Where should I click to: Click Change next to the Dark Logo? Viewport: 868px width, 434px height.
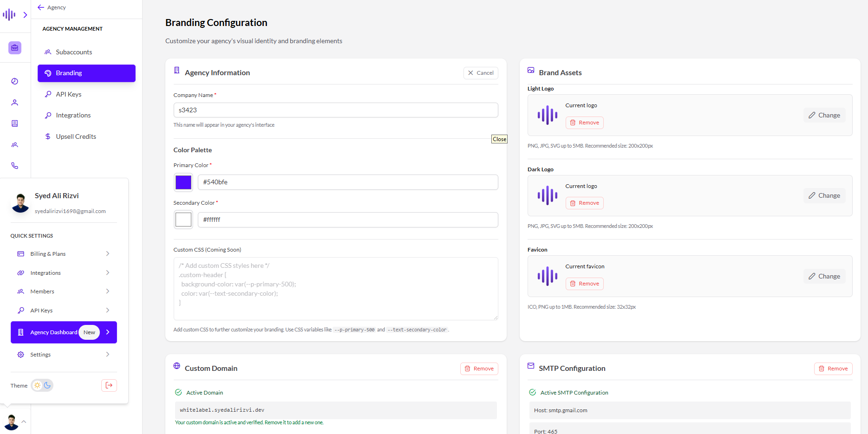pos(824,195)
